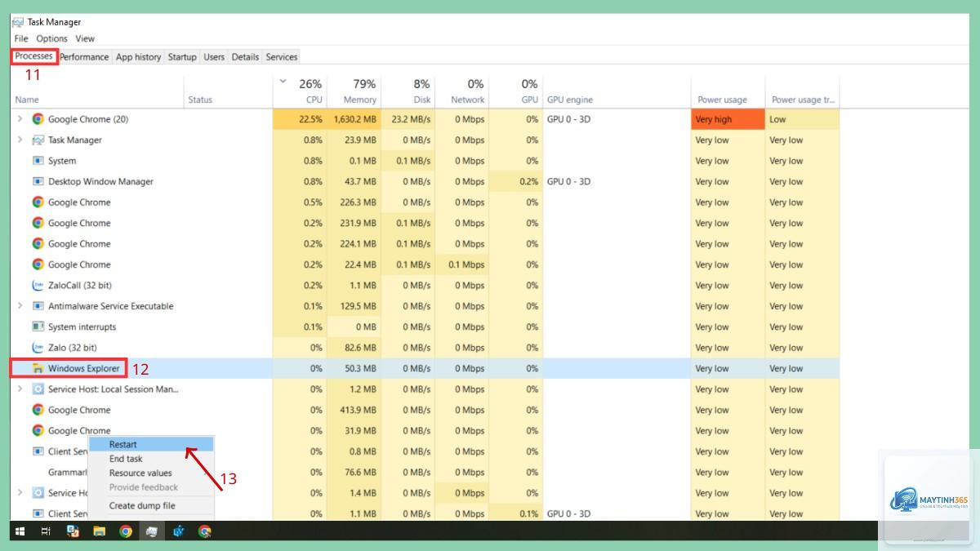Open the View menu
The height and width of the screenshot is (551, 980).
pyautogui.click(x=85, y=38)
